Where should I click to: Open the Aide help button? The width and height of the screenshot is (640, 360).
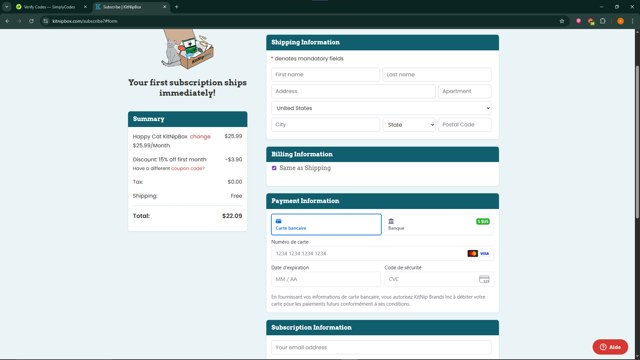point(610,347)
